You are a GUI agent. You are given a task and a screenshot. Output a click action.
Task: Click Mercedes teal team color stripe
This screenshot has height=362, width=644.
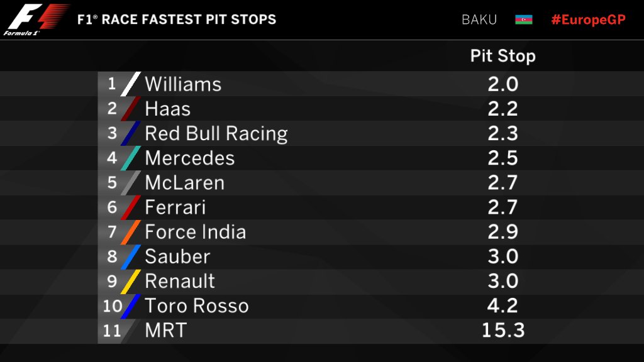tap(131, 158)
